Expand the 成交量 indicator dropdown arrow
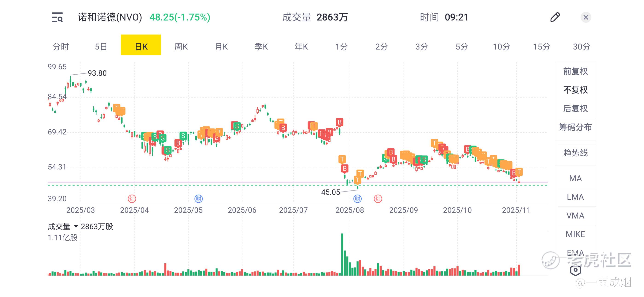This screenshot has width=644, height=297. pyautogui.click(x=76, y=227)
